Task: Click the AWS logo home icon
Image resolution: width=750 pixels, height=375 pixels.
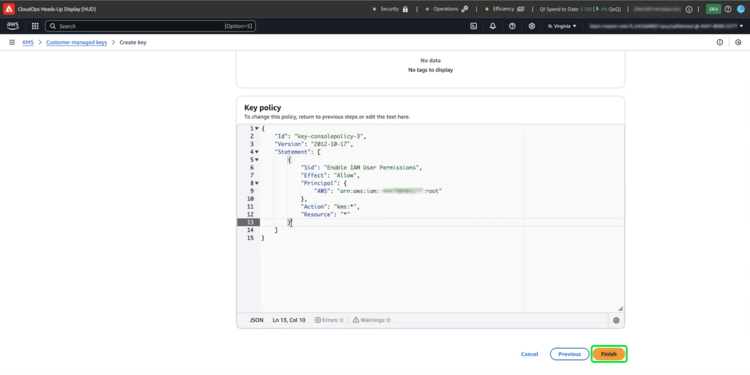Action: pyautogui.click(x=13, y=26)
